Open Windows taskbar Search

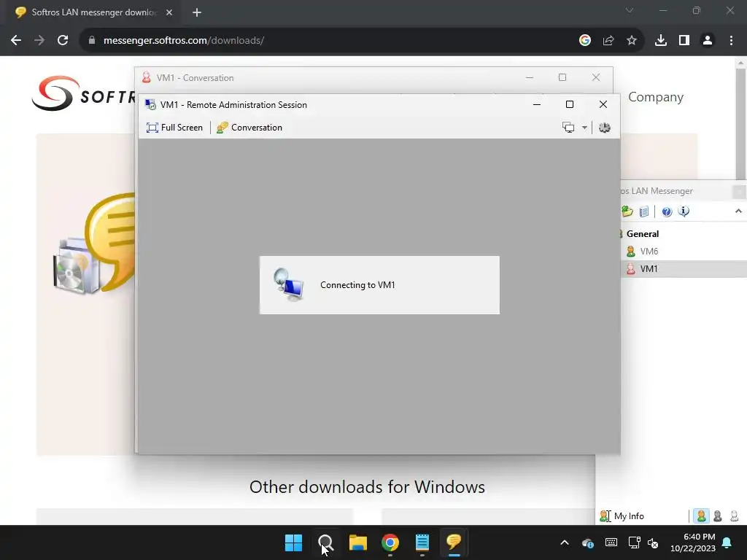pyautogui.click(x=326, y=542)
